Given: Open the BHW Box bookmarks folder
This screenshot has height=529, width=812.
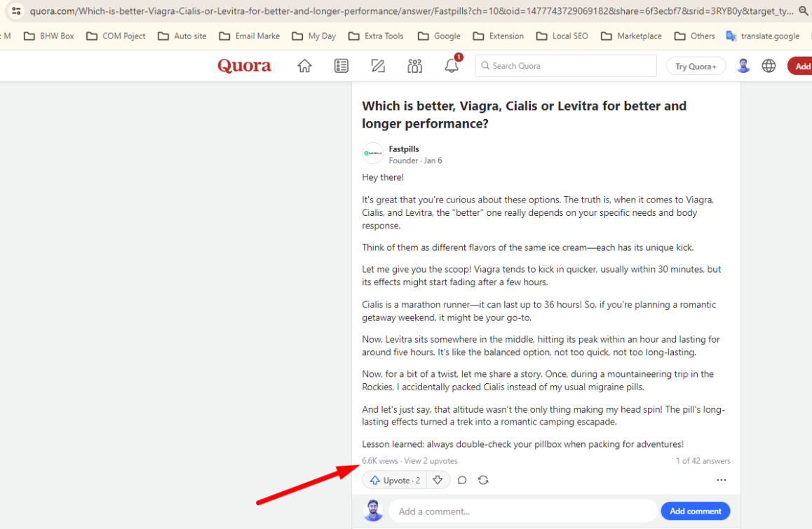Looking at the screenshot, I should [49, 36].
